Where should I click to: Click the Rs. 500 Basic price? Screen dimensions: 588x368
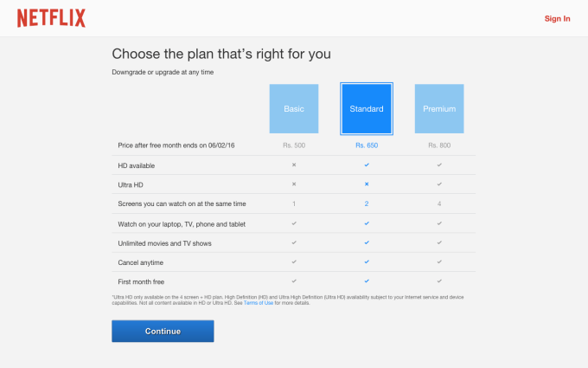[294, 145]
